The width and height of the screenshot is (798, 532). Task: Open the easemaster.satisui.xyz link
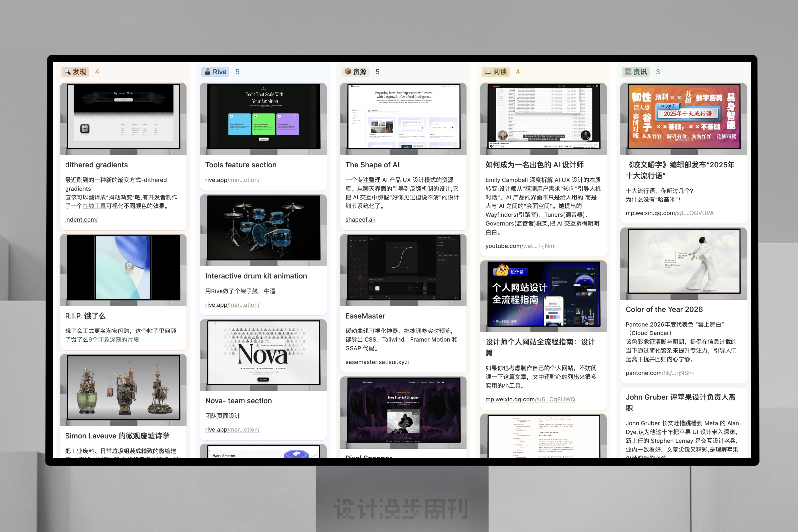(377, 362)
